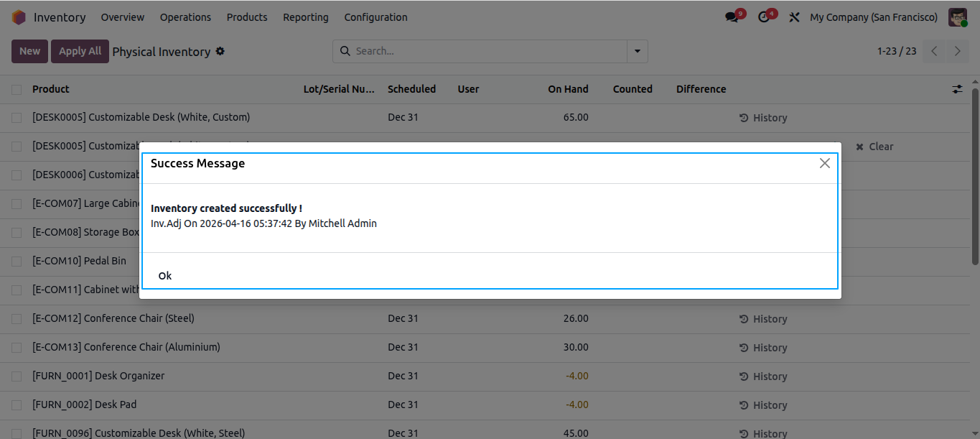Click the Physical Inventory gear icon
This screenshot has width=980, height=439.
[220, 51]
